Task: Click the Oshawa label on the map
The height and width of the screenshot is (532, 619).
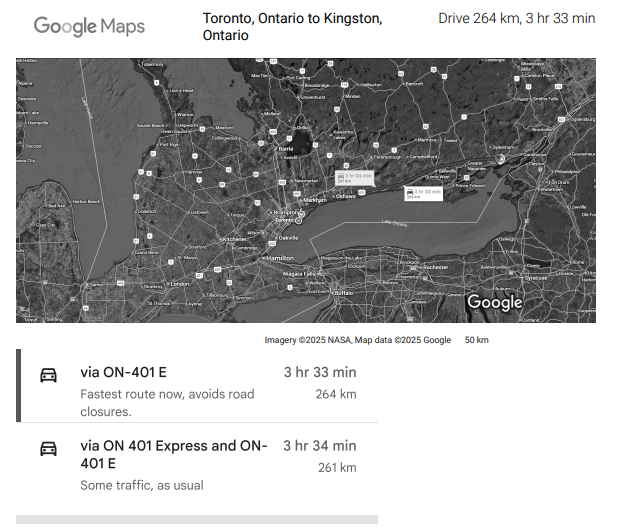Action: 346,196
